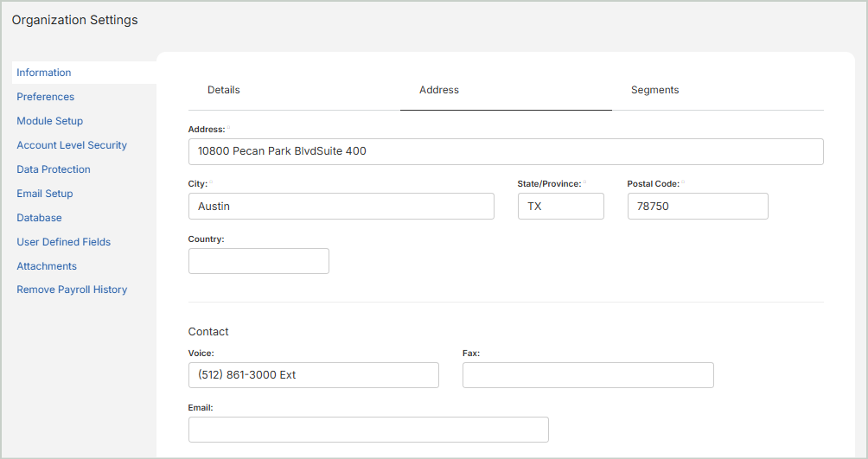The width and height of the screenshot is (868, 459).
Task: Navigate to Email Setup
Action: click(45, 194)
